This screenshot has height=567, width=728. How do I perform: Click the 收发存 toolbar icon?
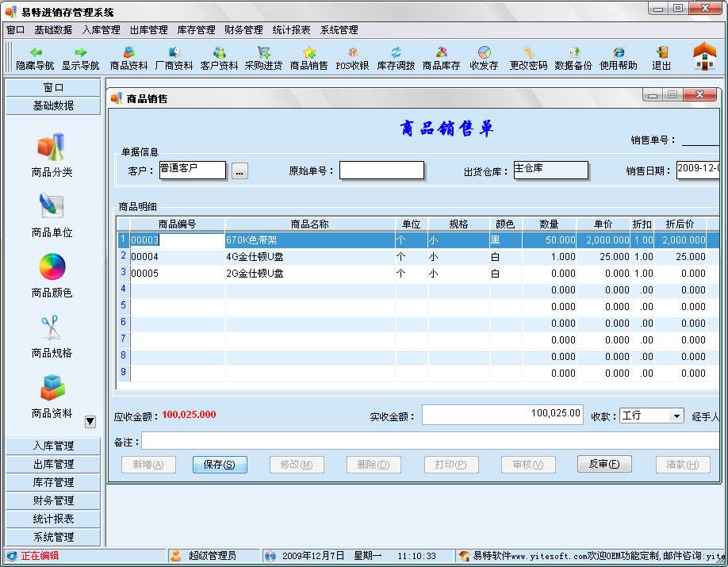click(x=482, y=57)
